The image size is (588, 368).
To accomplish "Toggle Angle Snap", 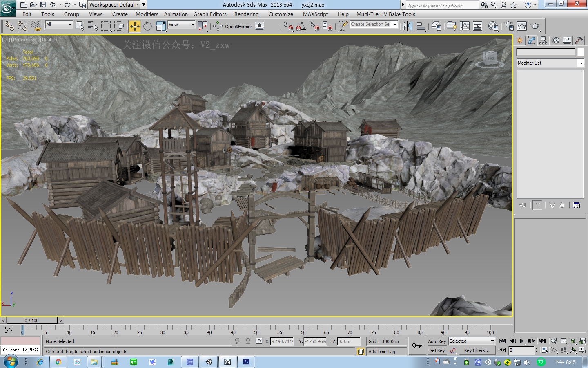I will click(301, 26).
